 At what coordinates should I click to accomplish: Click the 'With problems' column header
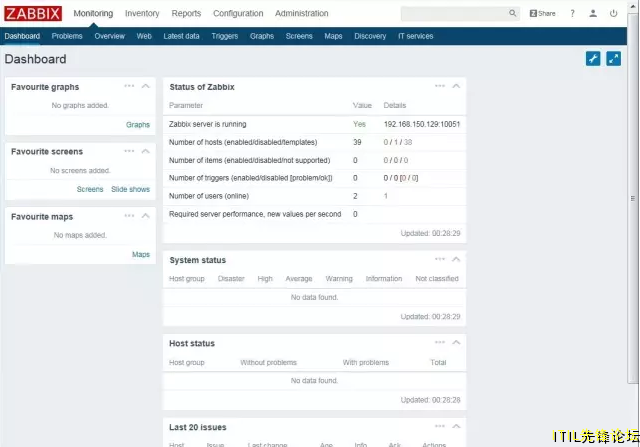366,362
